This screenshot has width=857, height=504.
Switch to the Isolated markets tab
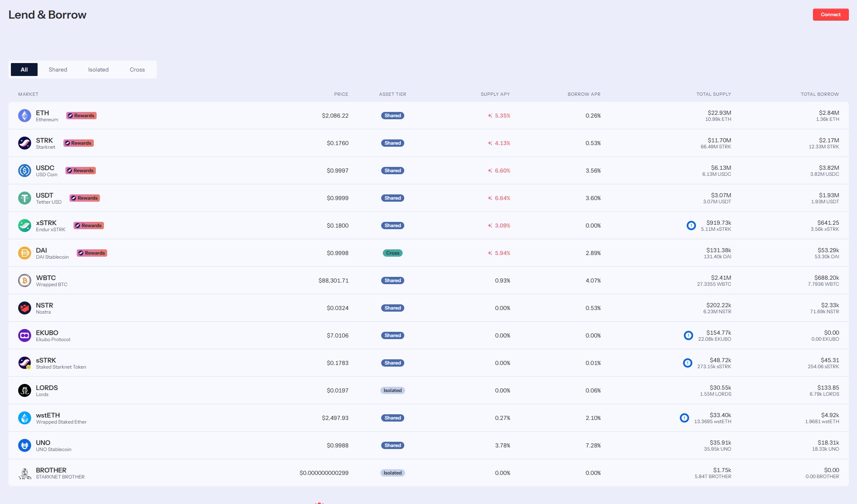[98, 69]
